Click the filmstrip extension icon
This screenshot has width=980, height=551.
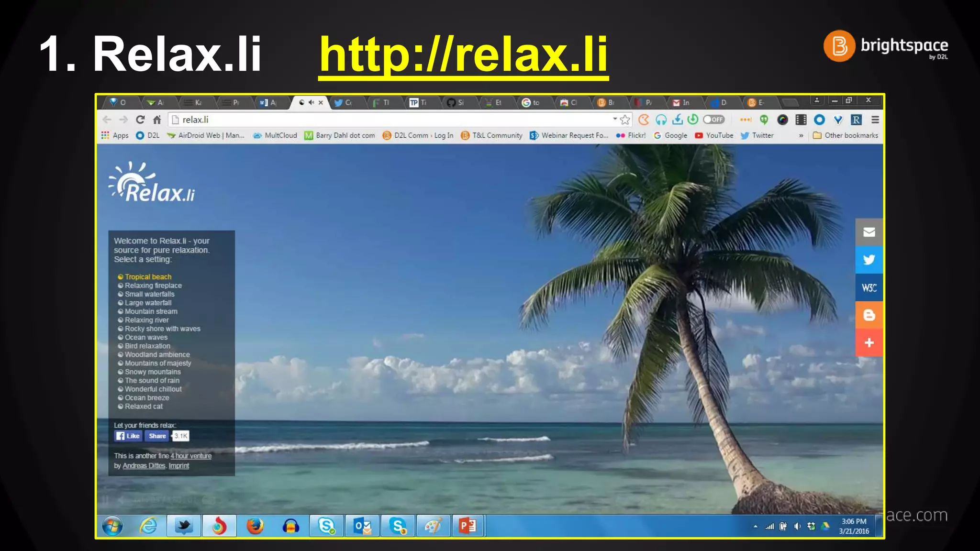(x=801, y=120)
